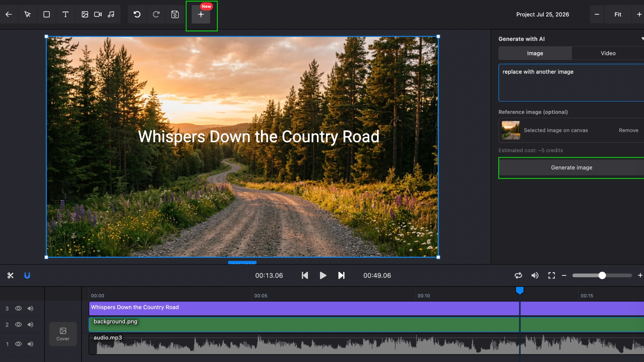Switch to the Image generation tab
644x362 pixels.
coord(535,53)
